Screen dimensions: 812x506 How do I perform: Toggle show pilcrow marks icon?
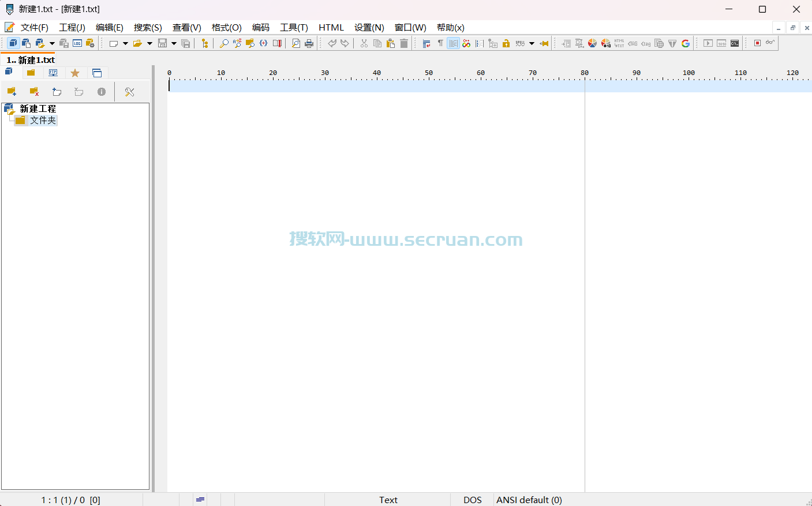click(x=440, y=43)
